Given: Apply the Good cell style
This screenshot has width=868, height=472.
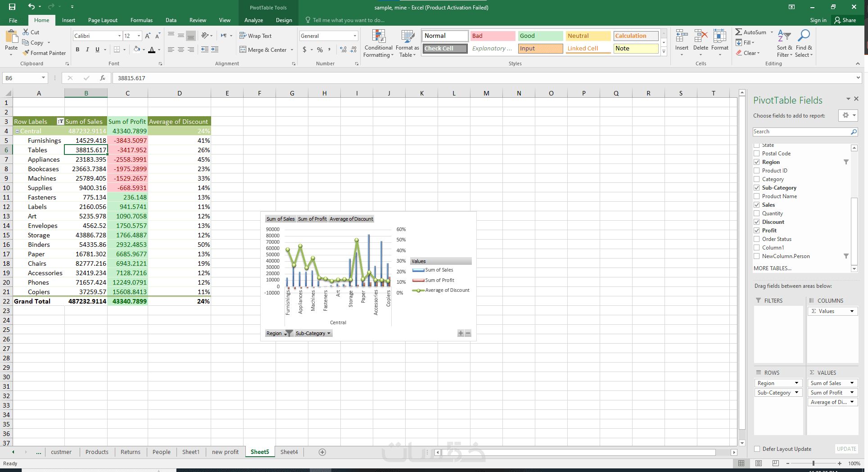Looking at the screenshot, I should pos(541,36).
